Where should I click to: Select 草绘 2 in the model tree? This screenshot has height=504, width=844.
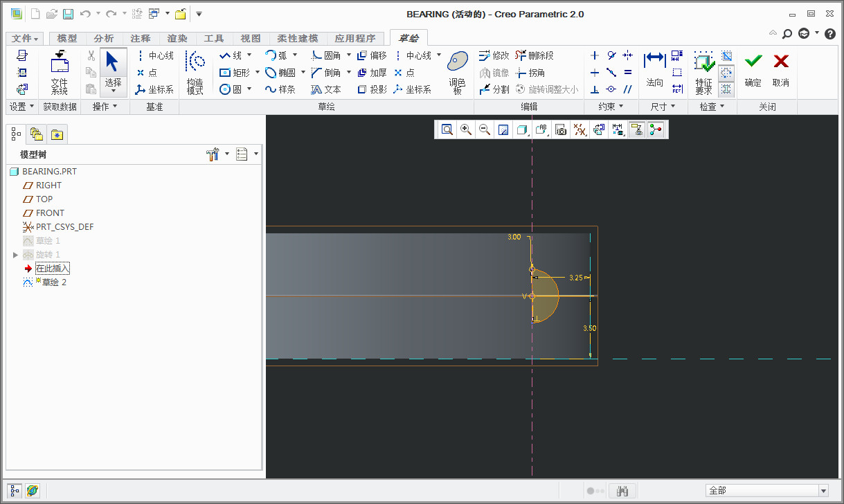pos(54,282)
